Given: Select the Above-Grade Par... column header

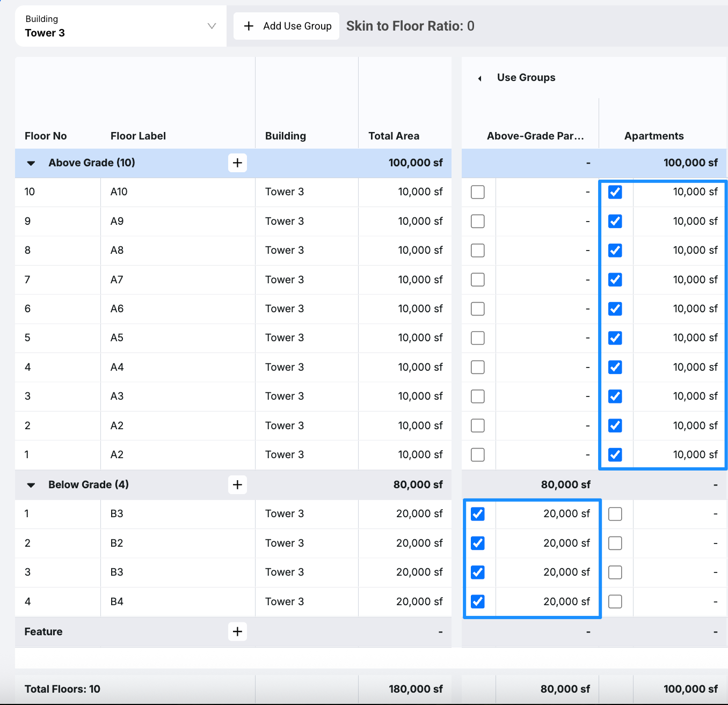Looking at the screenshot, I should (535, 136).
